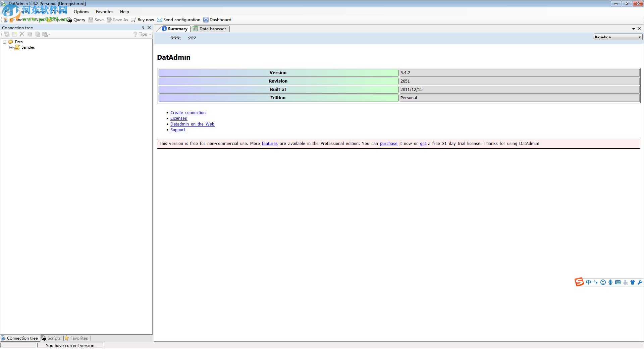Open the File menu
Image resolution: width=644 pixels, height=349 pixels.
click(8, 12)
